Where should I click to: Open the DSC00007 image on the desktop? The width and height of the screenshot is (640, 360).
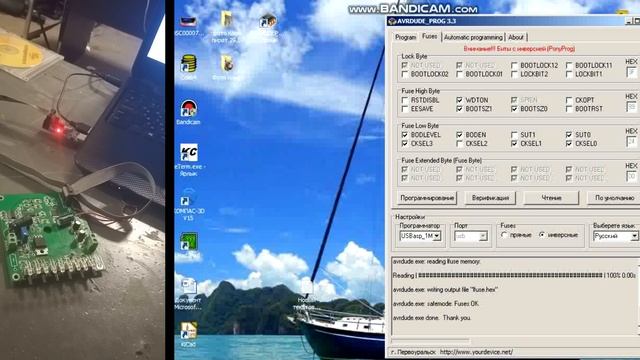[x=188, y=24]
